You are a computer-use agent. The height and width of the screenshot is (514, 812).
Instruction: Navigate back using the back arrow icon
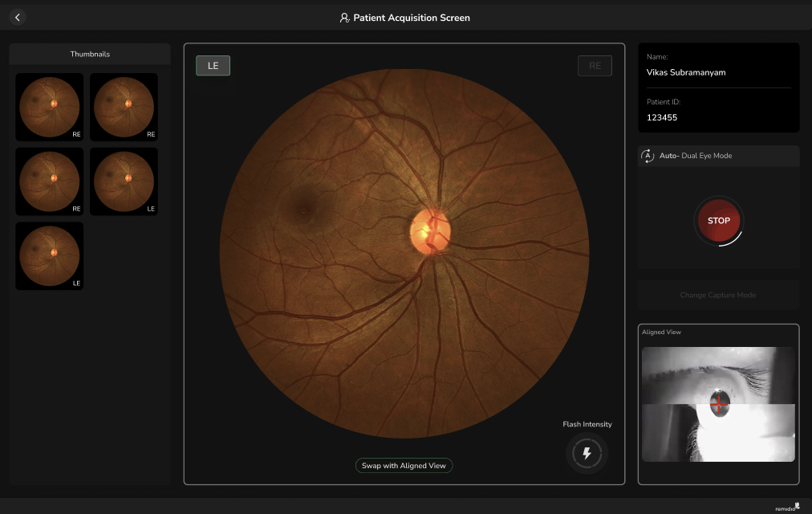(x=17, y=16)
